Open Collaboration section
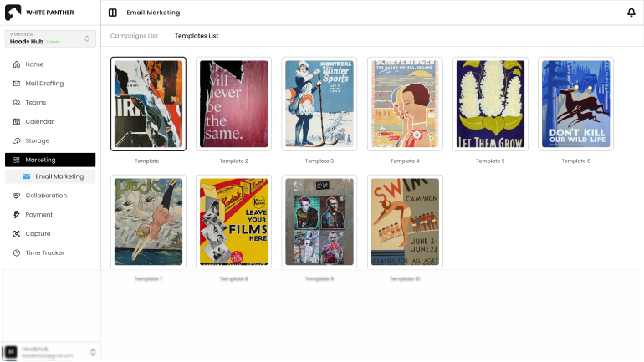 tap(46, 196)
